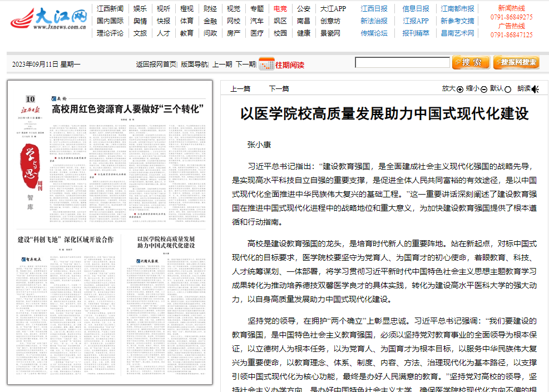Viewport: 549px width, 392px height.
Task: Click the 缩小 zoom-out minus icon
Action: coord(484,90)
